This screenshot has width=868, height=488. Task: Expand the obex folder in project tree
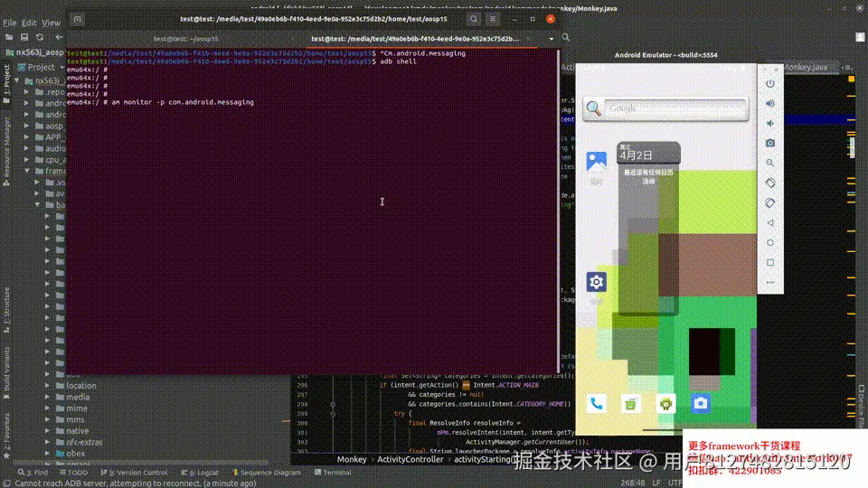coord(48,454)
